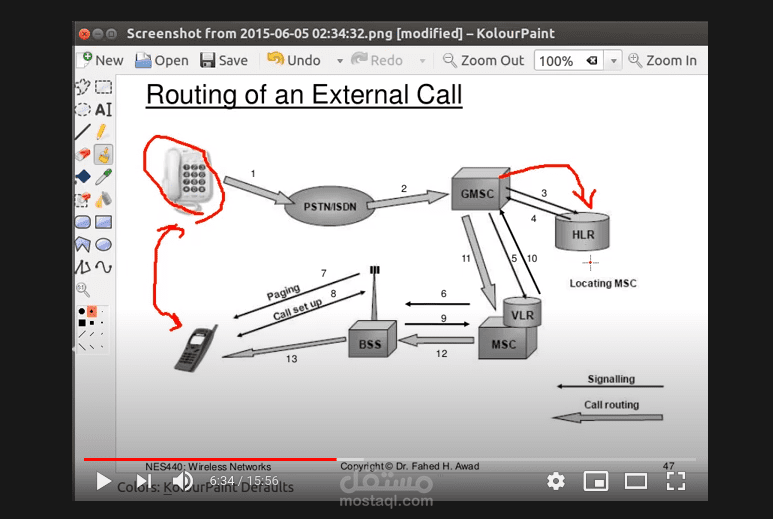
Task: Select the Connected Lines tool
Action: (83, 267)
